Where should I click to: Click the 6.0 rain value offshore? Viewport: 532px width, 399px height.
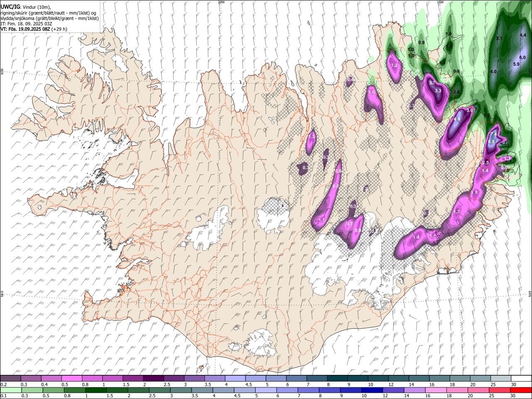(523, 57)
